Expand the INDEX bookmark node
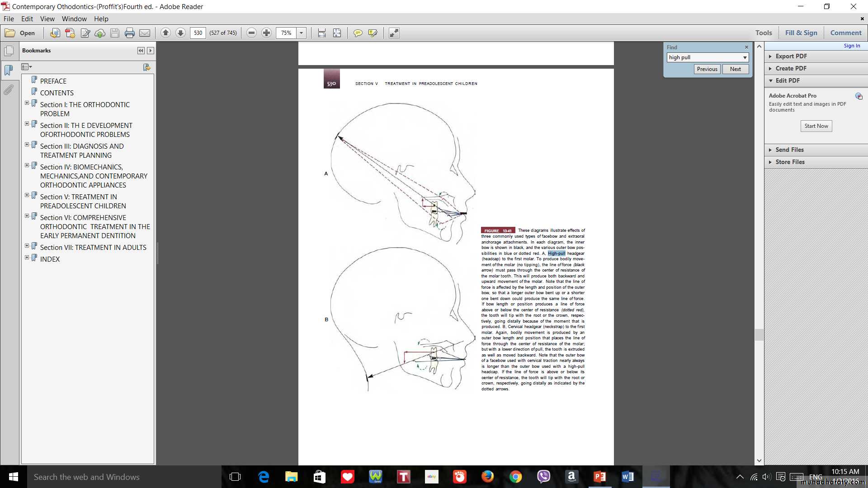The image size is (868, 488). click(x=27, y=258)
